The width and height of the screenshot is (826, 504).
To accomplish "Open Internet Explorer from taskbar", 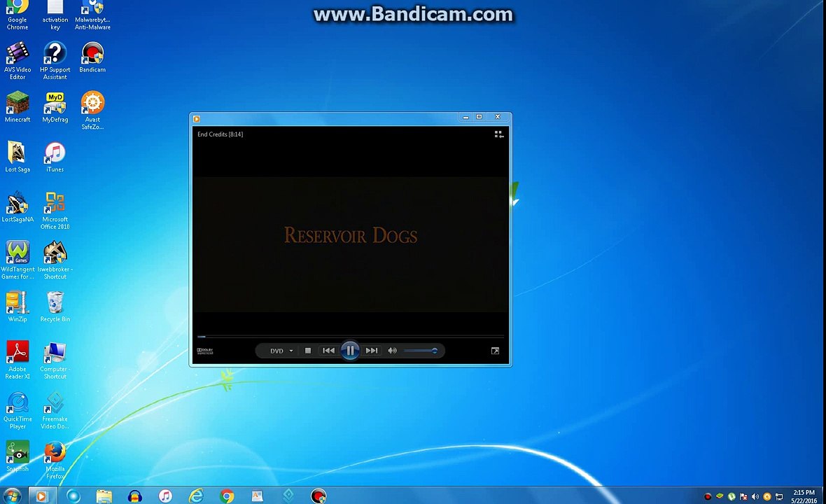I will (x=196, y=496).
